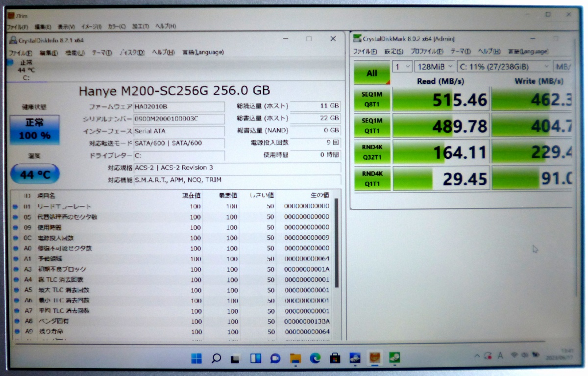Click the SATA/600 transfer mode field
This screenshot has height=376, width=588.
pos(179,143)
